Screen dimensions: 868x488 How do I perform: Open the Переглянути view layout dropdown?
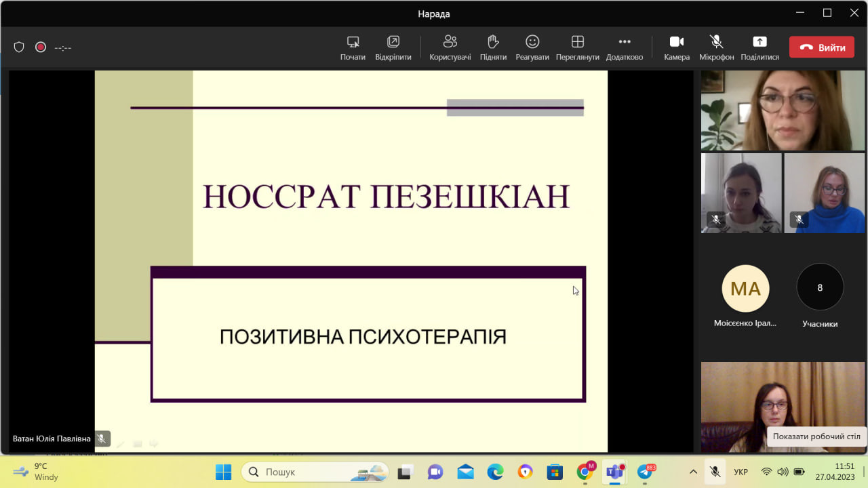[577, 47]
